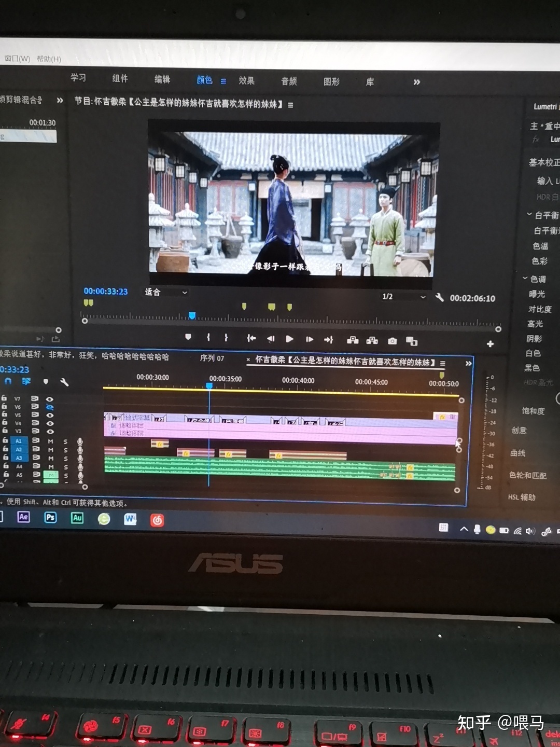Mute audio track A2 with the M button
Image resolution: width=560 pixels, height=747 pixels.
pos(51,450)
